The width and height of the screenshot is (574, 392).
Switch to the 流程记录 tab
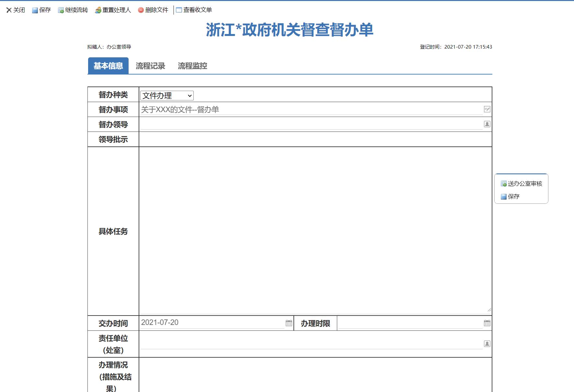point(150,66)
